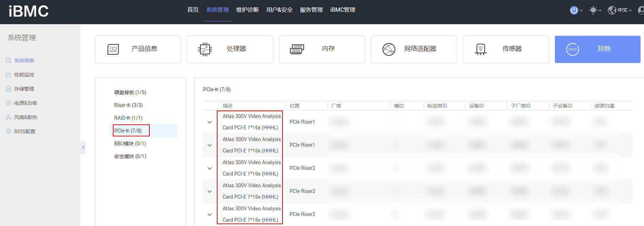
Task: Expand the last visible PCIe Riser2 row
Action: pyautogui.click(x=210, y=215)
